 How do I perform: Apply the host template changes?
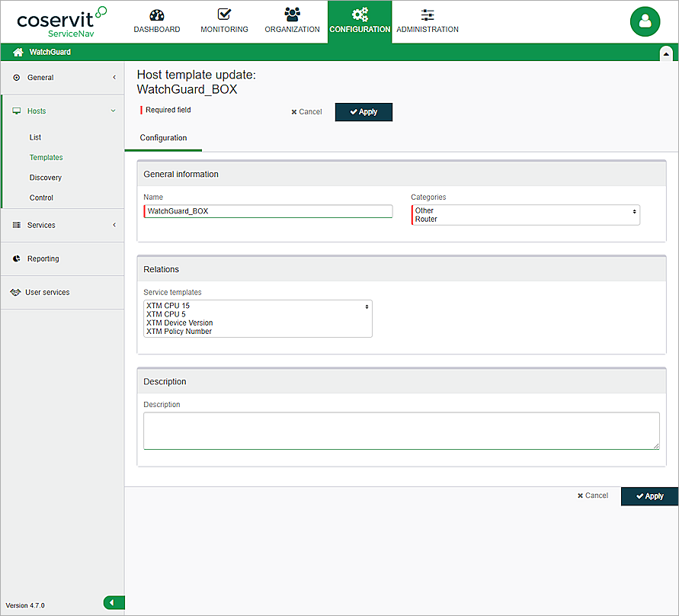tap(364, 111)
